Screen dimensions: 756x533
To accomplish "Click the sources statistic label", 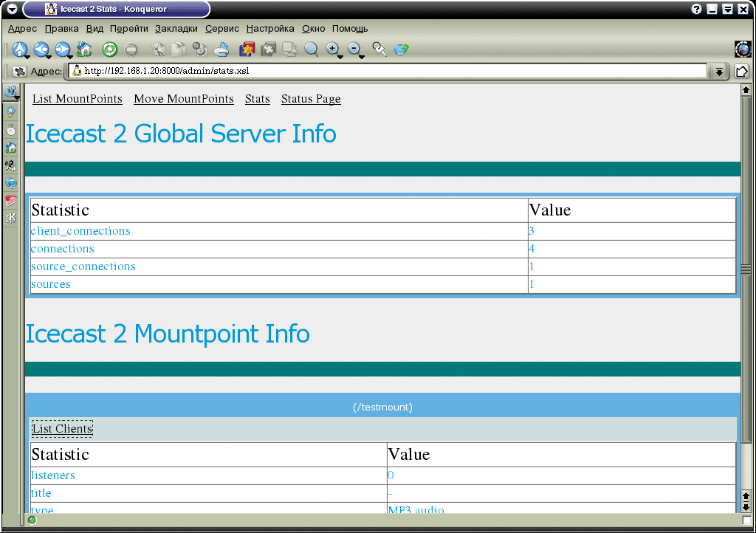I will coord(51,284).
